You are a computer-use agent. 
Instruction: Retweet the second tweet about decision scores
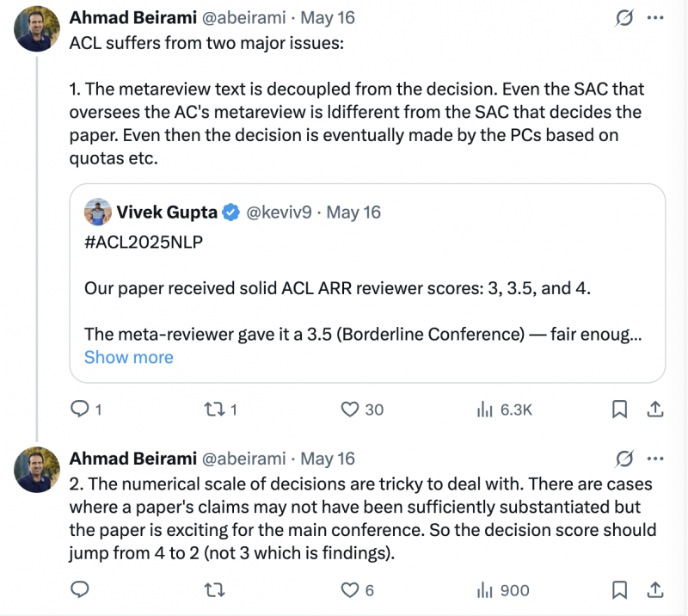214,589
